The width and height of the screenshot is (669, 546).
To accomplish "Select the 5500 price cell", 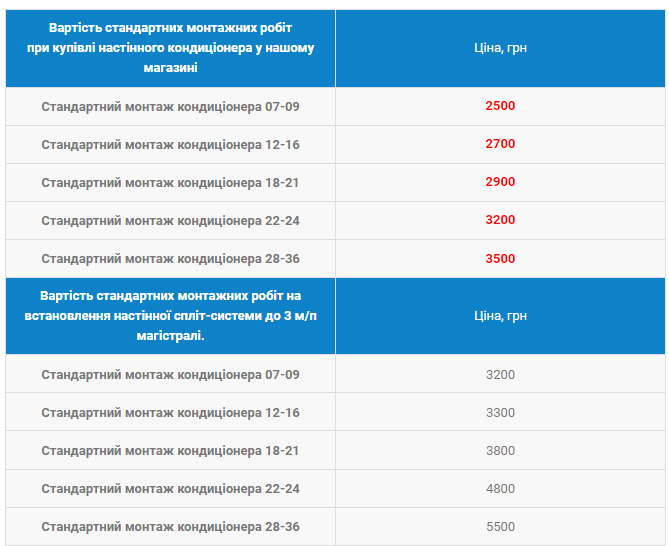I will click(x=500, y=527).
